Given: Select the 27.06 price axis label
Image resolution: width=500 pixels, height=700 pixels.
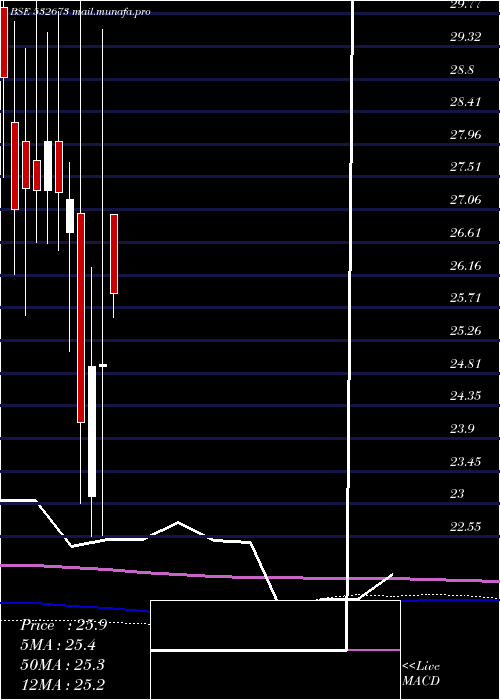Looking at the screenshot, I should click(x=466, y=200).
